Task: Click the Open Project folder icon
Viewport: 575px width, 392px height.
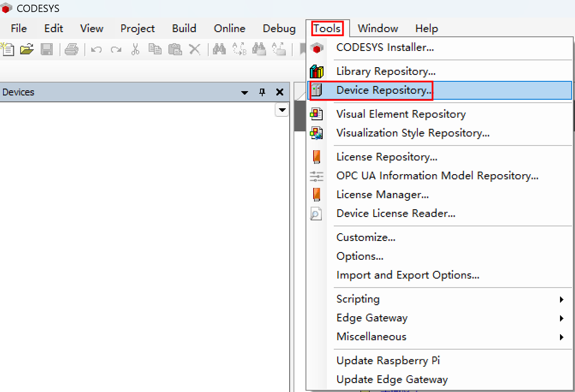Action: [x=27, y=49]
